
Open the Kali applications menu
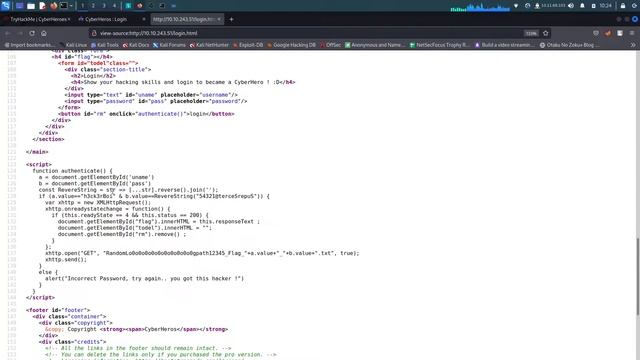coord(6,6)
